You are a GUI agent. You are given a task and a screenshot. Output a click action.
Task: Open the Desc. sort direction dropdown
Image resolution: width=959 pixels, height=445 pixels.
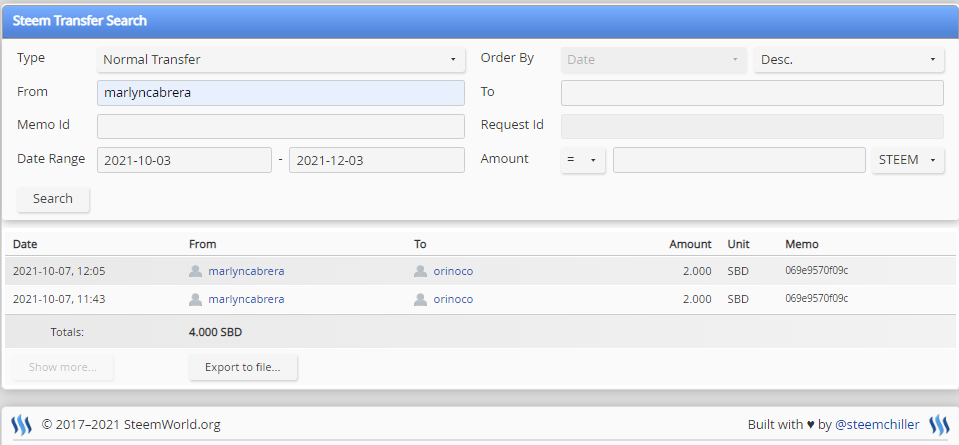pyautogui.click(x=848, y=60)
